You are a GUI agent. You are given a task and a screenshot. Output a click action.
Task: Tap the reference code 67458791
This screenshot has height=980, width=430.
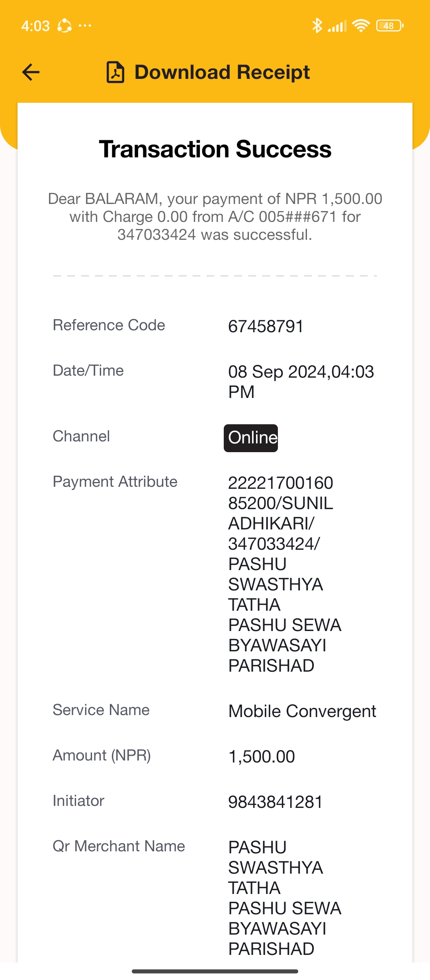266,327
